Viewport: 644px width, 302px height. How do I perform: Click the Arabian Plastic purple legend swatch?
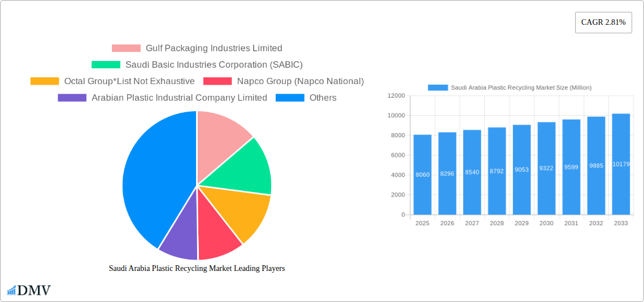72,98
